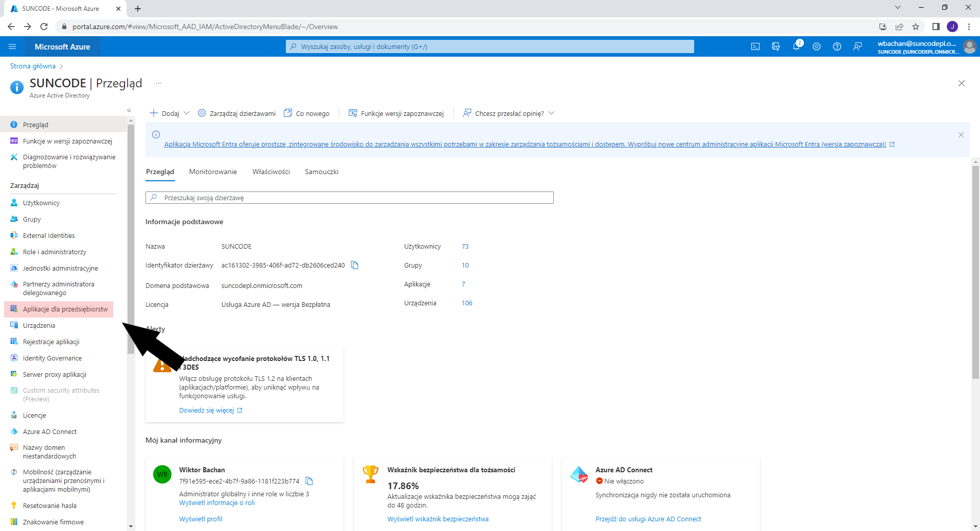Dismiss the Microsoft Entra info banner
This screenshot has height=531, width=980.
[961, 135]
